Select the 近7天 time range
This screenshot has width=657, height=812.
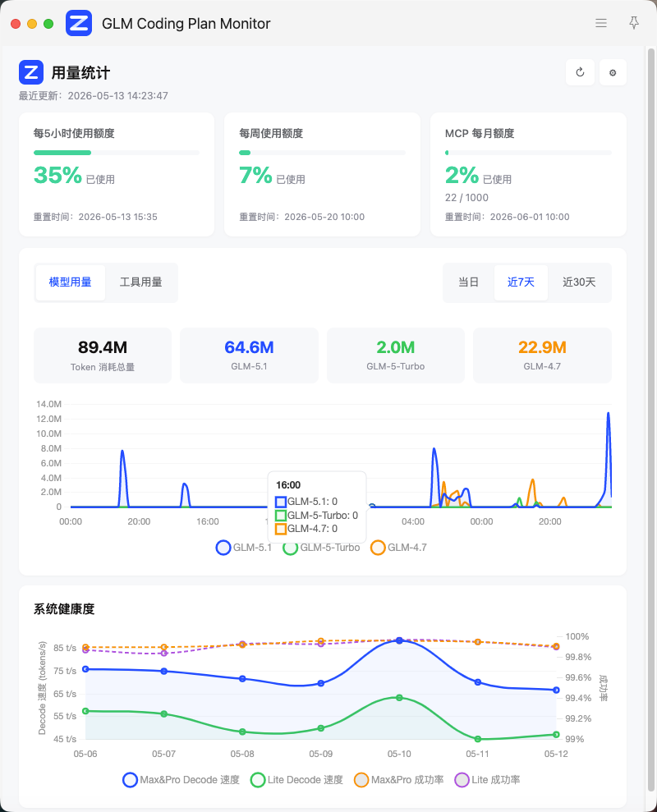[x=521, y=282]
